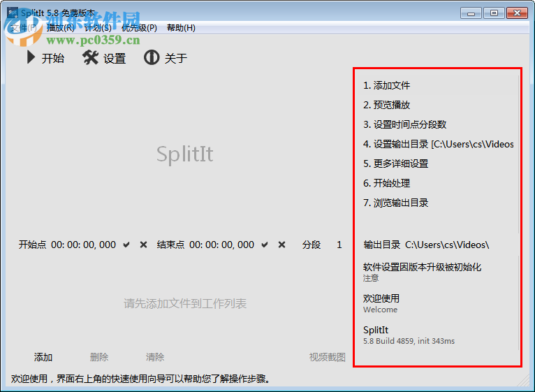The image size is (535, 392).
Task: Close the SplitIt window
Action: (517, 13)
